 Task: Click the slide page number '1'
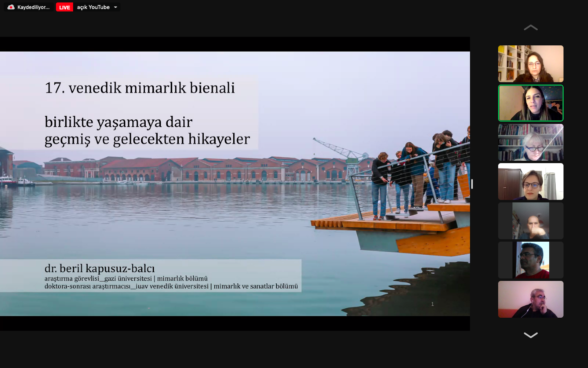click(x=432, y=304)
